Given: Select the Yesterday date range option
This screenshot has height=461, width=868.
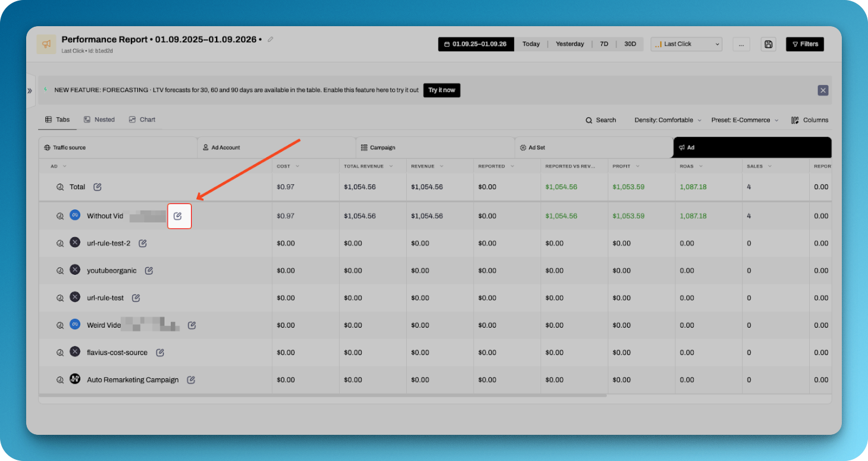Looking at the screenshot, I should (x=569, y=44).
